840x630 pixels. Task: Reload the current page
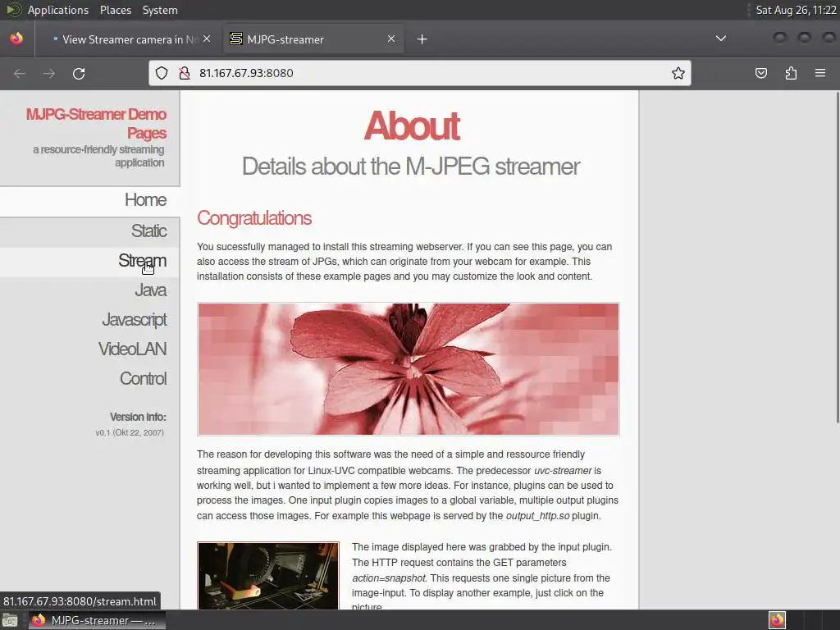(79, 73)
